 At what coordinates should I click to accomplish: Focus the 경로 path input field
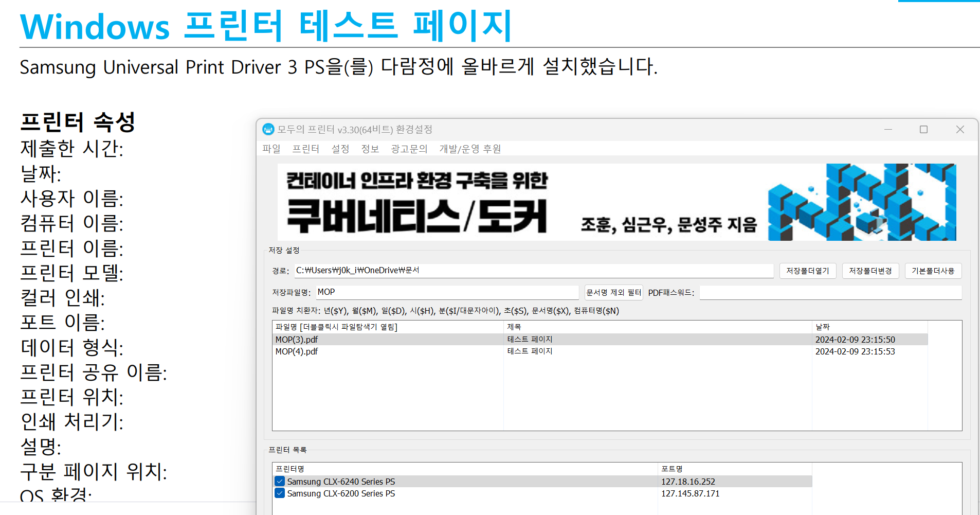(x=534, y=271)
